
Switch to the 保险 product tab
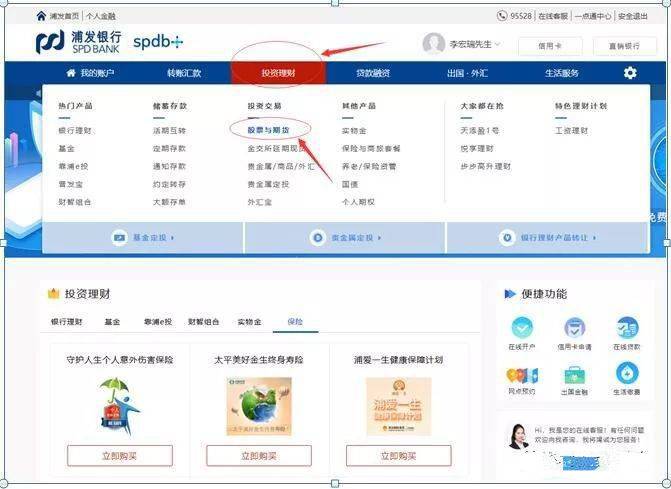point(295,321)
